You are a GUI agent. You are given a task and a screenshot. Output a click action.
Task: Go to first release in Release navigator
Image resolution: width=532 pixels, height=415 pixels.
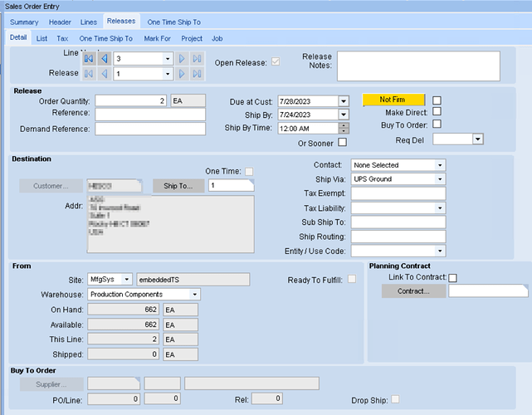(x=89, y=74)
